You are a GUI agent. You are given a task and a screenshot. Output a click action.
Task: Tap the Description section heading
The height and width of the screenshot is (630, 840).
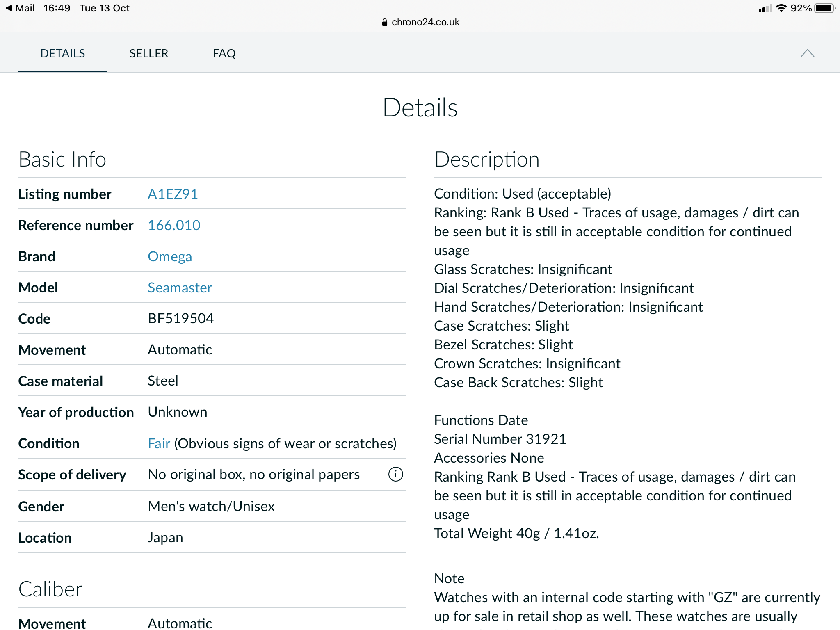click(486, 159)
